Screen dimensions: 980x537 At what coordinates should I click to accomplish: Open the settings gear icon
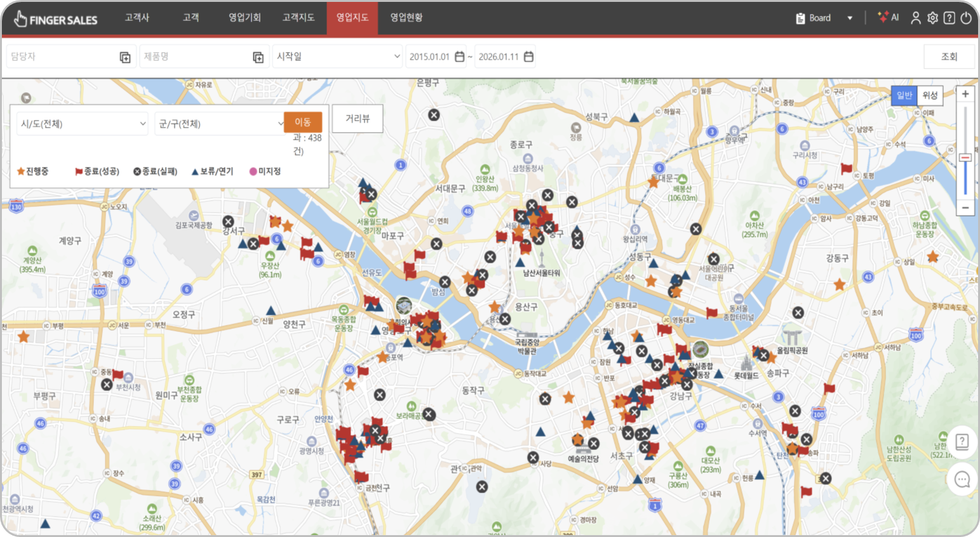pyautogui.click(x=932, y=18)
